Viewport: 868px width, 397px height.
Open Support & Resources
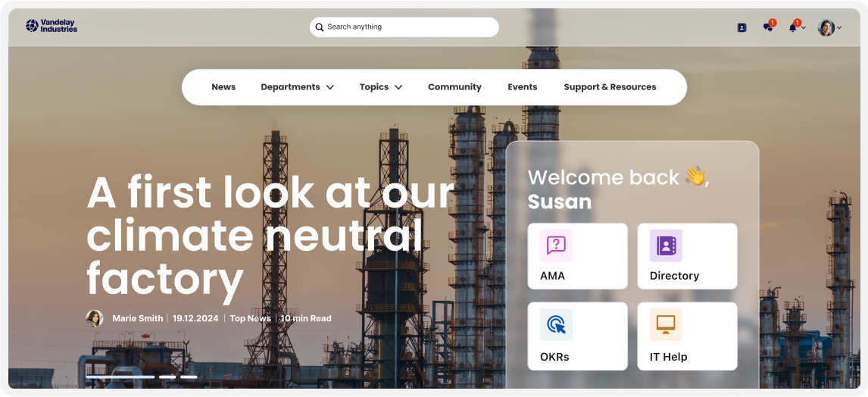[610, 87]
